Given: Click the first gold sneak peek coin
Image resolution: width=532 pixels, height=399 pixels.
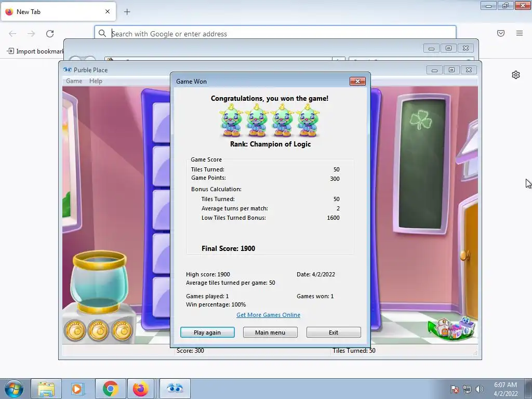Looking at the screenshot, I should click(x=75, y=330).
